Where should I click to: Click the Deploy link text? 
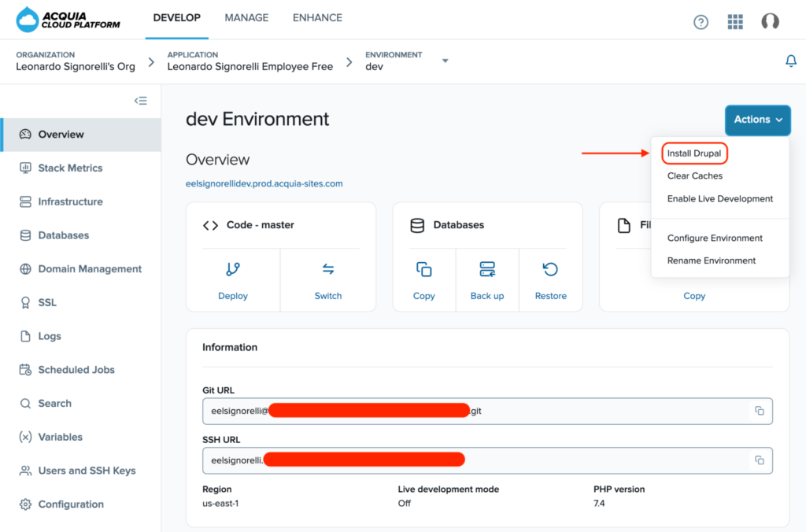[x=233, y=296]
